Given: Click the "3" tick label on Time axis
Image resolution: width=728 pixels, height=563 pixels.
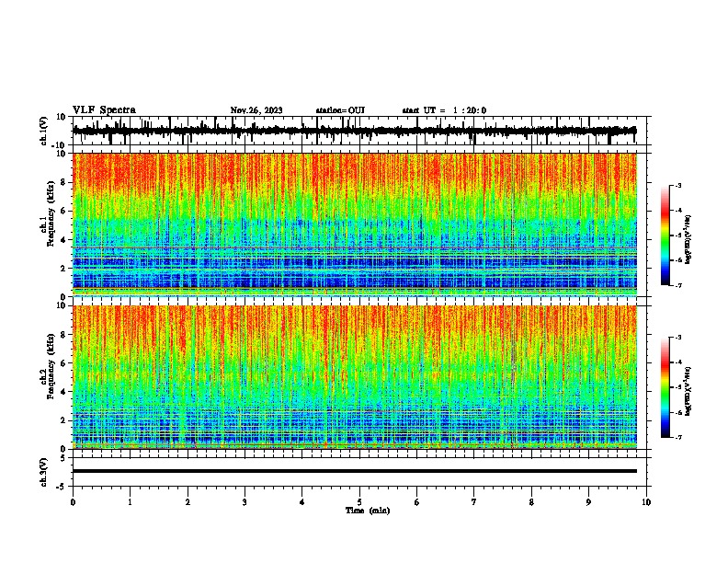Looking at the screenshot, I should coord(245,502).
